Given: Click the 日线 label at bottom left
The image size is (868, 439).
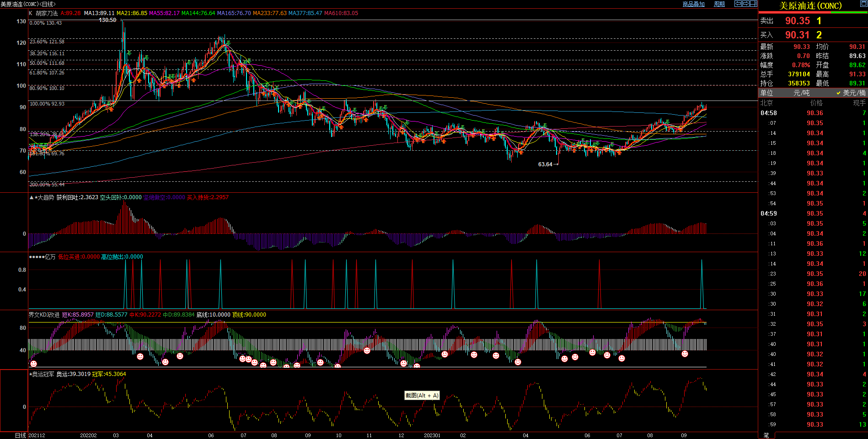Looking at the screenshot, I should [x=20, y=435].
